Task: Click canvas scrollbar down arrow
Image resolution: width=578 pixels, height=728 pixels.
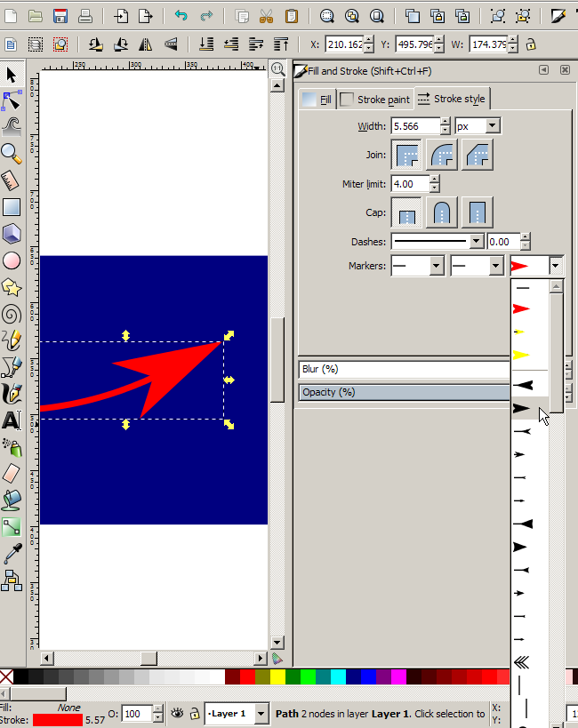Action: pyautogui.click(x=277, y=643)
